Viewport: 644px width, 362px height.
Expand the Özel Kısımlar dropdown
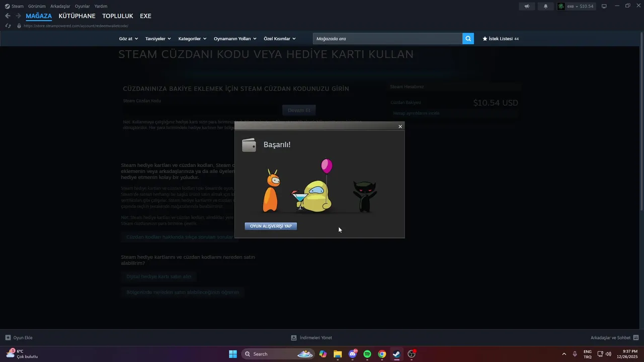(280, 39)
